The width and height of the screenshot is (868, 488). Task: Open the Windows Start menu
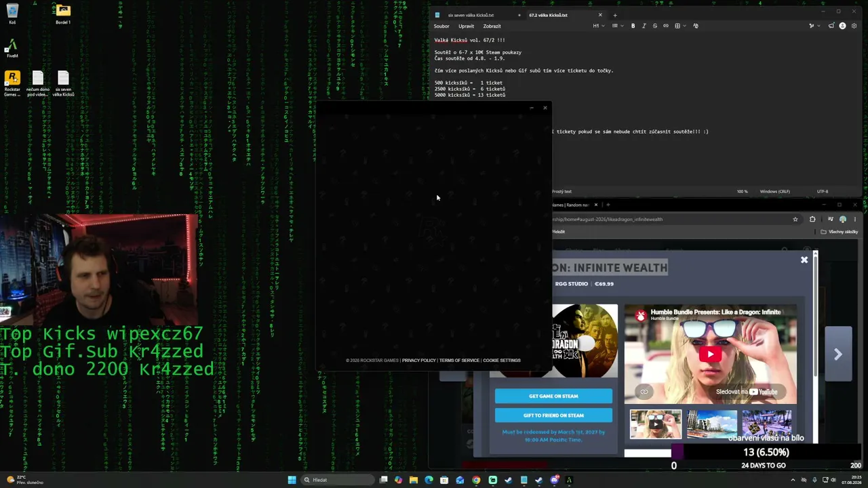click(292, 480)
